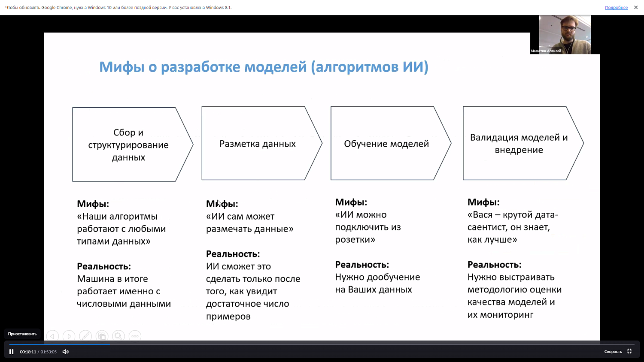Viewport: 644px width, 362px height.
Task: Dismiss the Chrome update notification
Action: tap(636, 7)
